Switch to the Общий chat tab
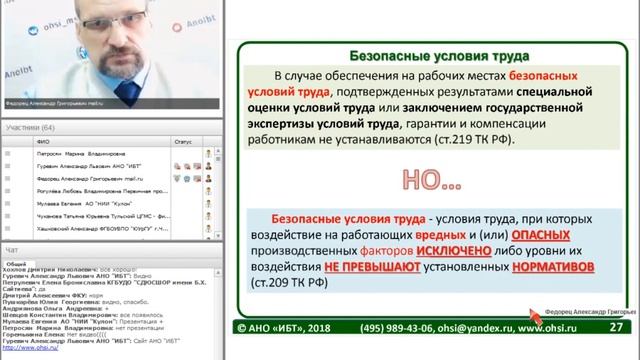The width and height of the screenshot is (640, 360). (x=17, y=264)
